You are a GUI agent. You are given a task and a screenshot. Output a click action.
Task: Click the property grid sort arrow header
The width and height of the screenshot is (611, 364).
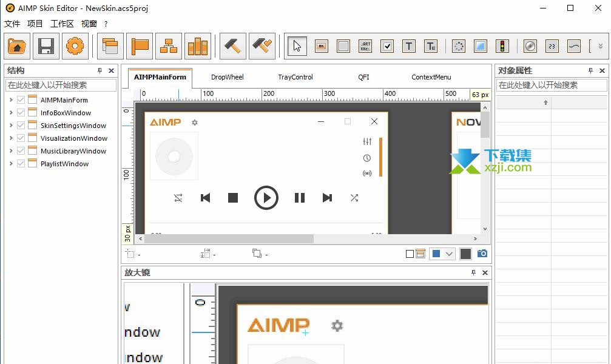click(545, 103)
